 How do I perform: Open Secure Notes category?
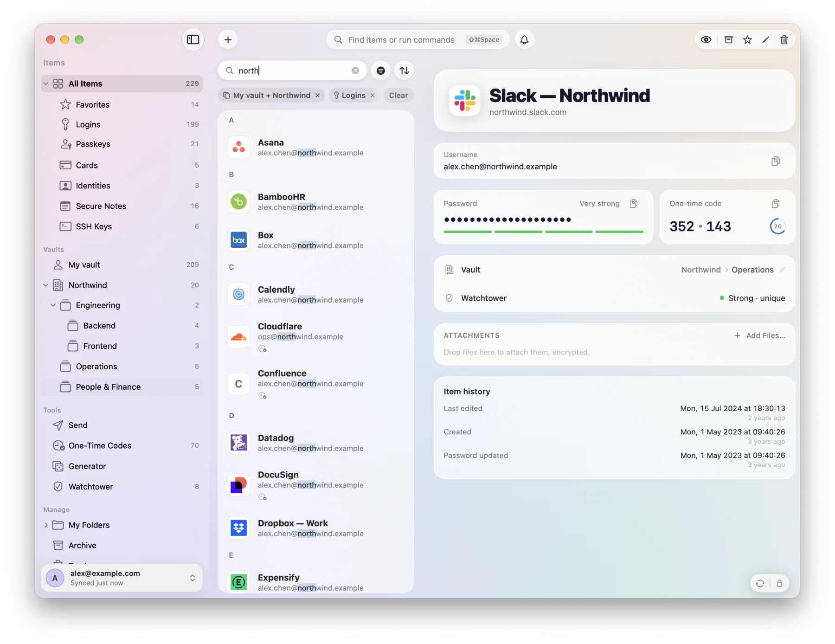click(x=122, y=206)
